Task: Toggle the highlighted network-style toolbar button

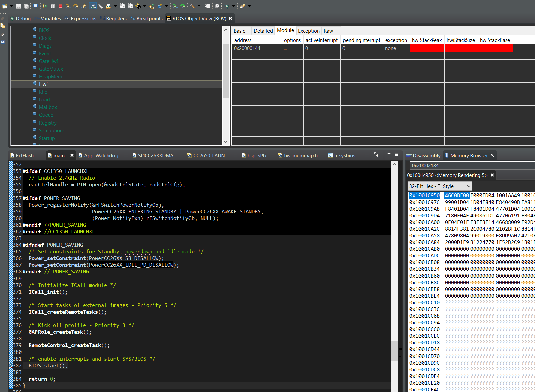Action: [93, 6]
